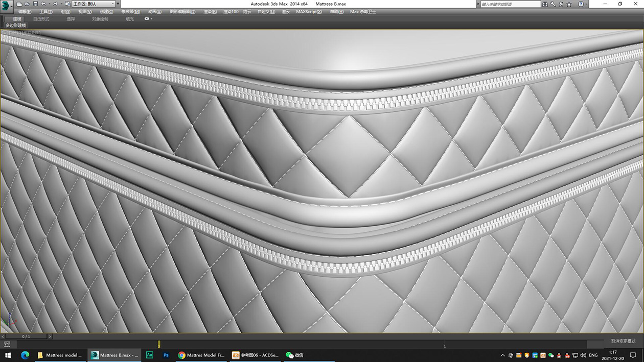Image resolution: width=644 pixels, height=362 pixels.
Task: Click the yellow marker on the track bar
Action: pos(159,345)
